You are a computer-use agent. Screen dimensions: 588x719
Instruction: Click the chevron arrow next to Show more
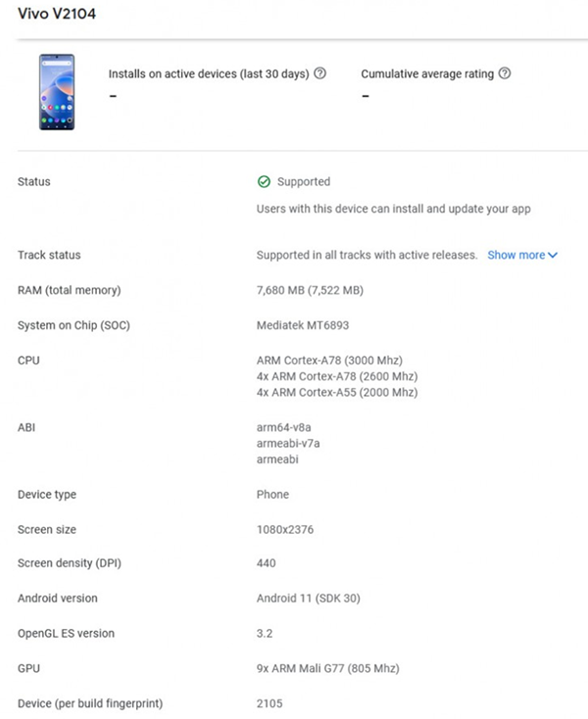[553, 255]
